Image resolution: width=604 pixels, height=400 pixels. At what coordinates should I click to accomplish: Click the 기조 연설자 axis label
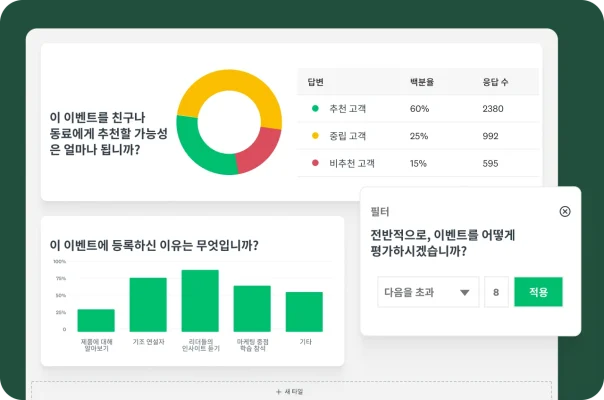148,342
